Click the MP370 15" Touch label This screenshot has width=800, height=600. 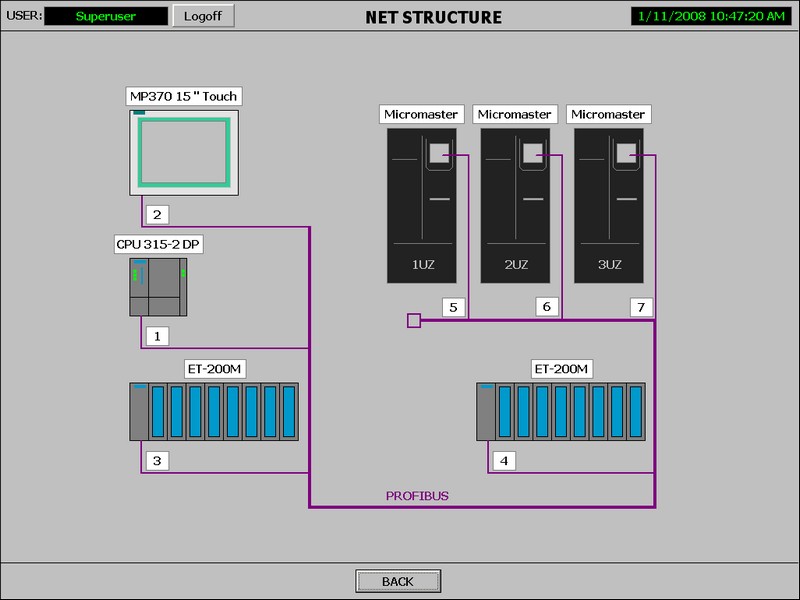click(184, 96)
